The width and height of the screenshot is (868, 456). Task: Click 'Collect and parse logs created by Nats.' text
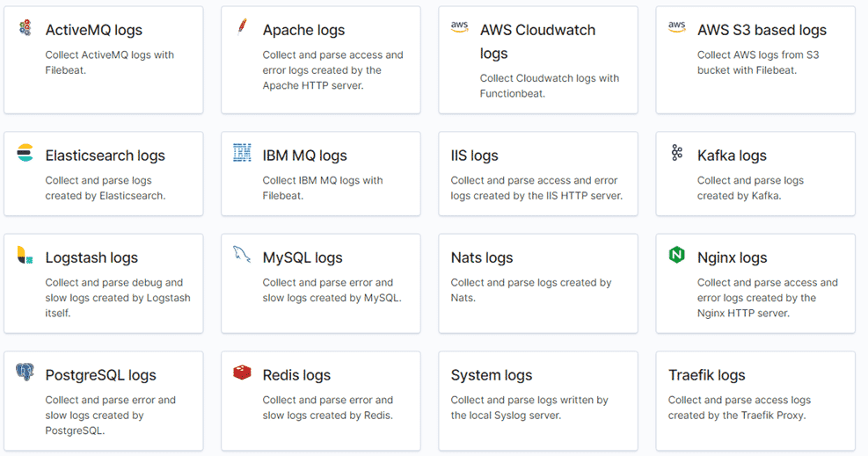coord(531,290)
